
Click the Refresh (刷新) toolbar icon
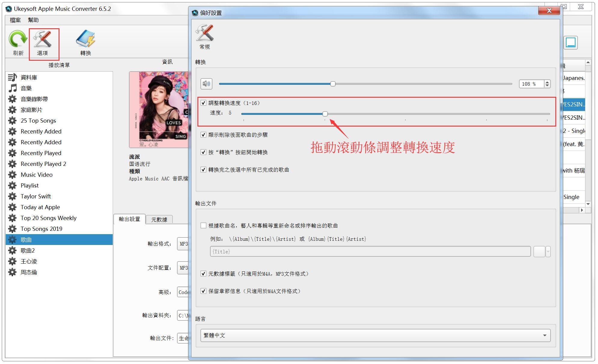[x=18, y=39]
